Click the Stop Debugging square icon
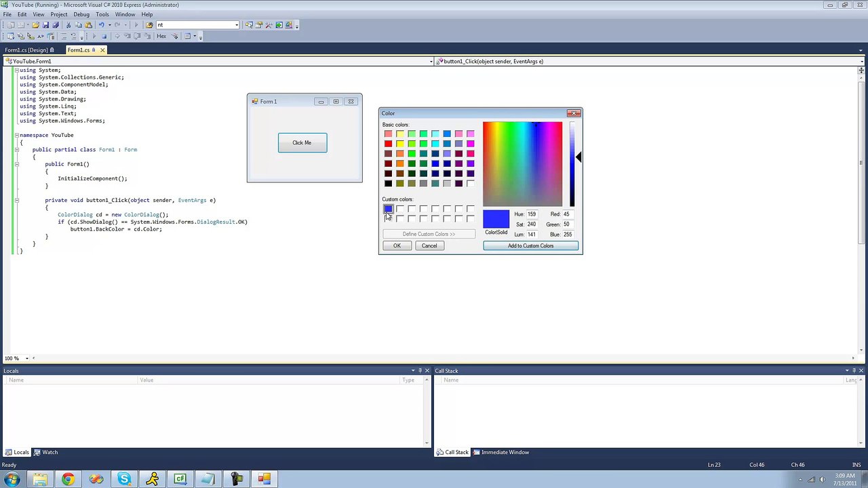 coord(104,36)
